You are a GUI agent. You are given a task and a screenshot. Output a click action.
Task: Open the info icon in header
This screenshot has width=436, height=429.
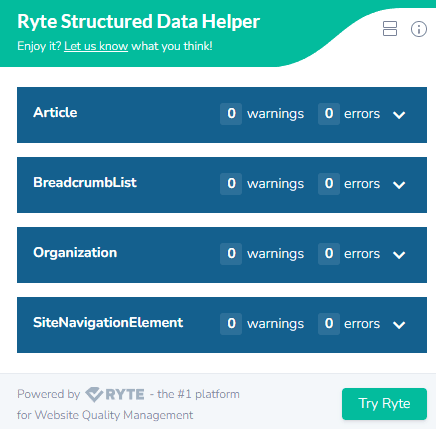coord(419,29)
